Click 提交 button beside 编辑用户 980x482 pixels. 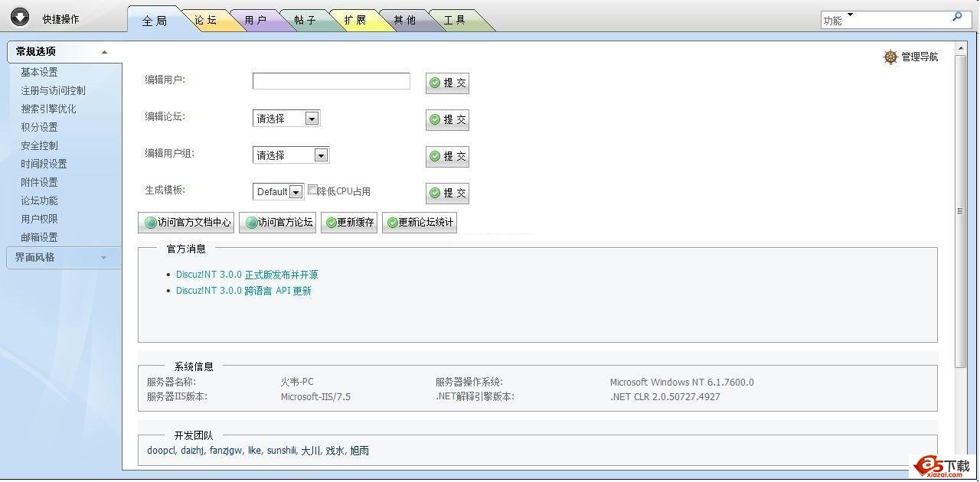447,83
